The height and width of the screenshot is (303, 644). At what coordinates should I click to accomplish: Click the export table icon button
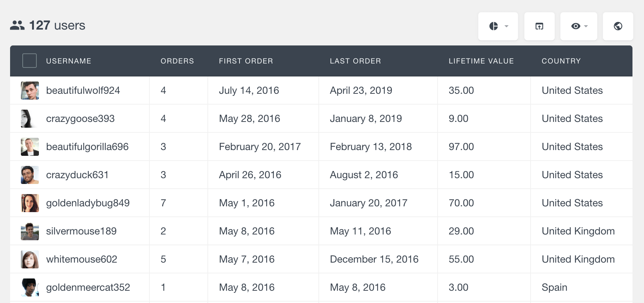(x=539, y=26)
